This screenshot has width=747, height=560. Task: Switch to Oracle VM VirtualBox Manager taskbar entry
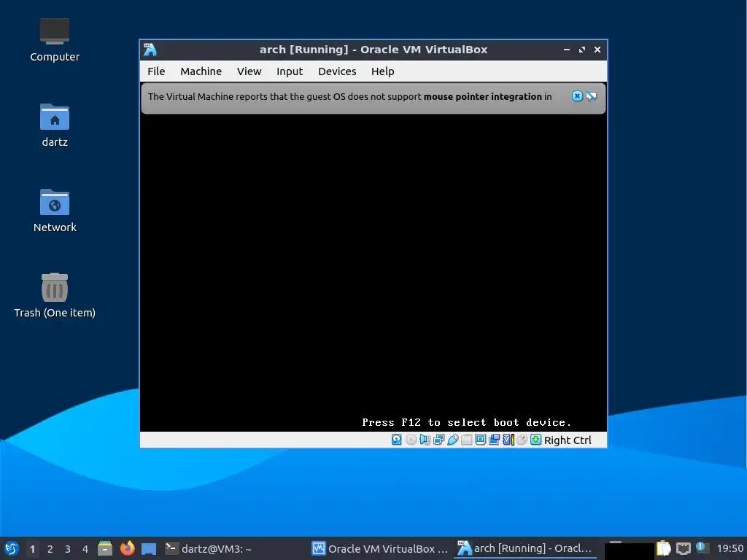coord(379,548)
